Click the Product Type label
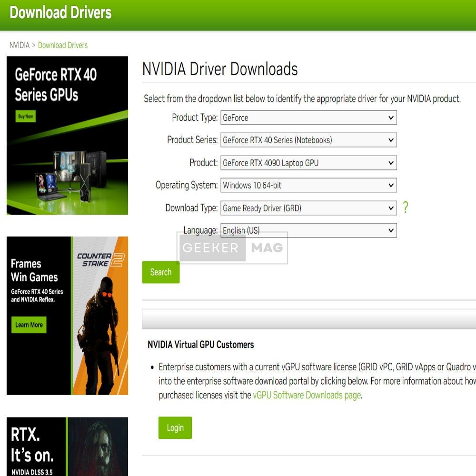This screenshot has height=476, width=476. click(x=195, y=118)
